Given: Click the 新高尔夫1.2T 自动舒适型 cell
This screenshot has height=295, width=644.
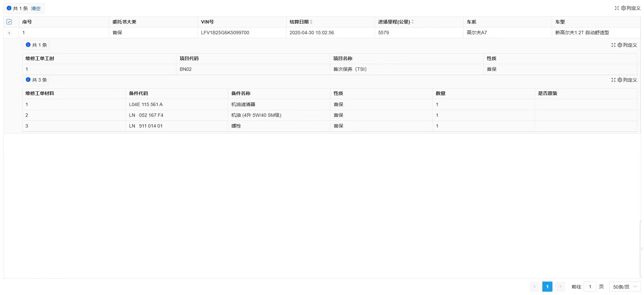Looking at the screenshot, I should (x=582, y=33).
